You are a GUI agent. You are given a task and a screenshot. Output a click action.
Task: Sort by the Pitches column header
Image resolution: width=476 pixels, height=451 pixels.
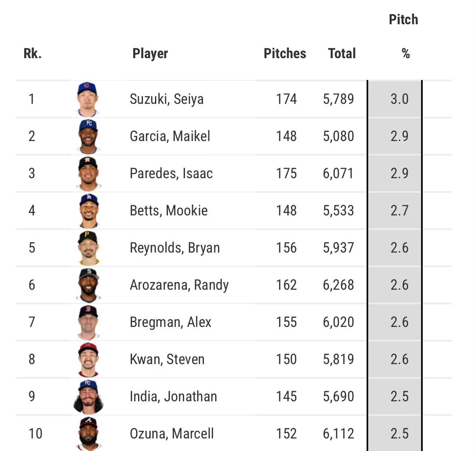point(285,53)
